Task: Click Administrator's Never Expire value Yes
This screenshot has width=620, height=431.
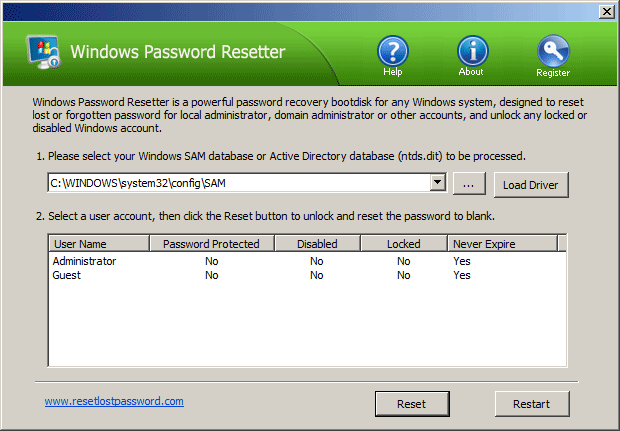Action: [x=462, y=261]
